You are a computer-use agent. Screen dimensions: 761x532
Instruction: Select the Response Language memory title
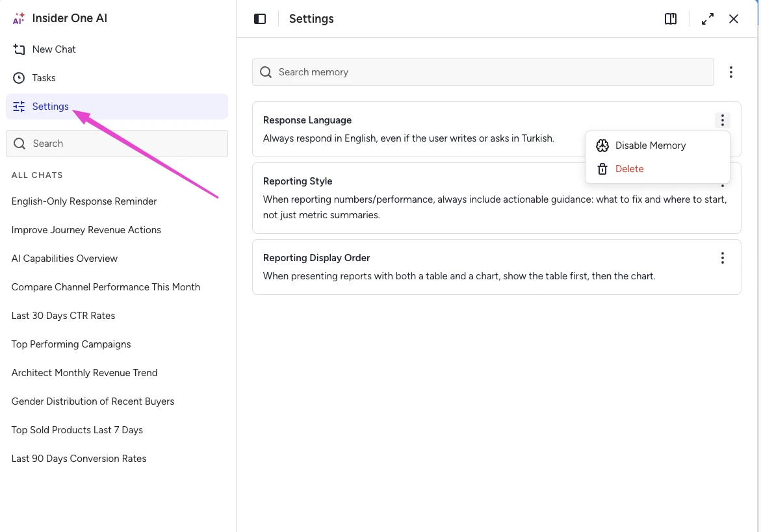click(307, 120)
